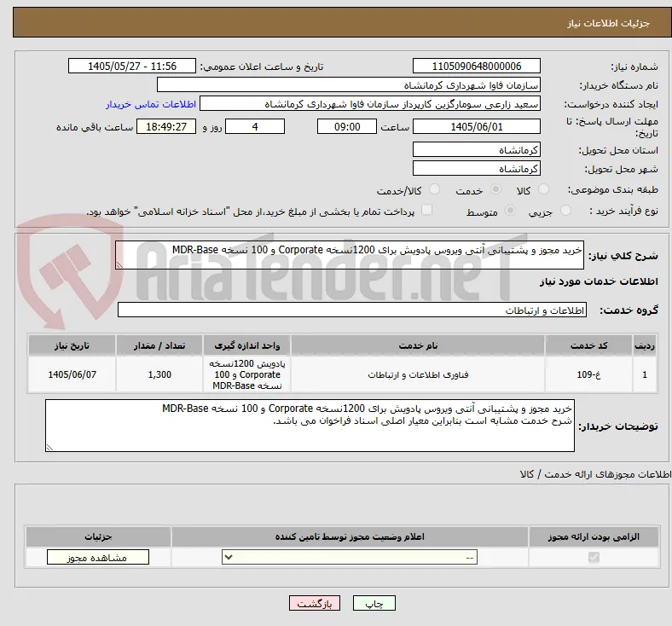Click the توضیحات خریدار text area
This screenshot has height=626, width=672.
(x=310, y=426)
